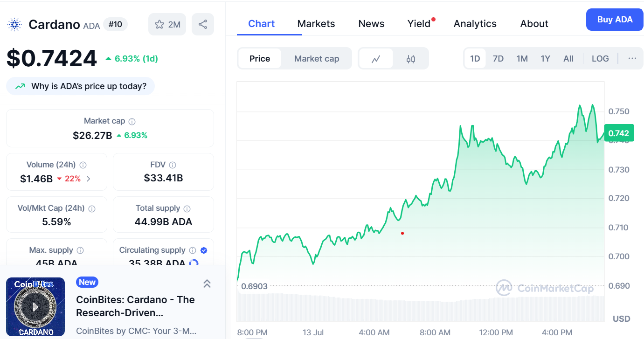
Task: Expand the CoinBites panel with up chevrons
Action: tap(207, 283)
